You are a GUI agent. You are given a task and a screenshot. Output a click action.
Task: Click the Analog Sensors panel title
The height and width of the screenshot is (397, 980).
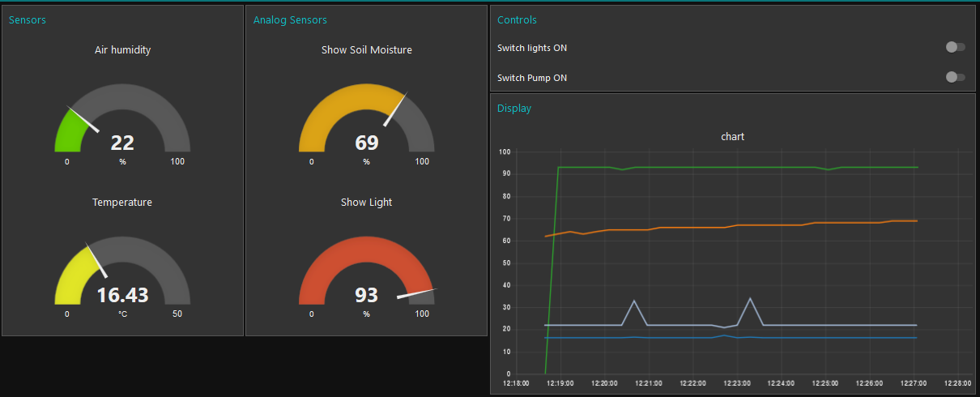(290, 19)
